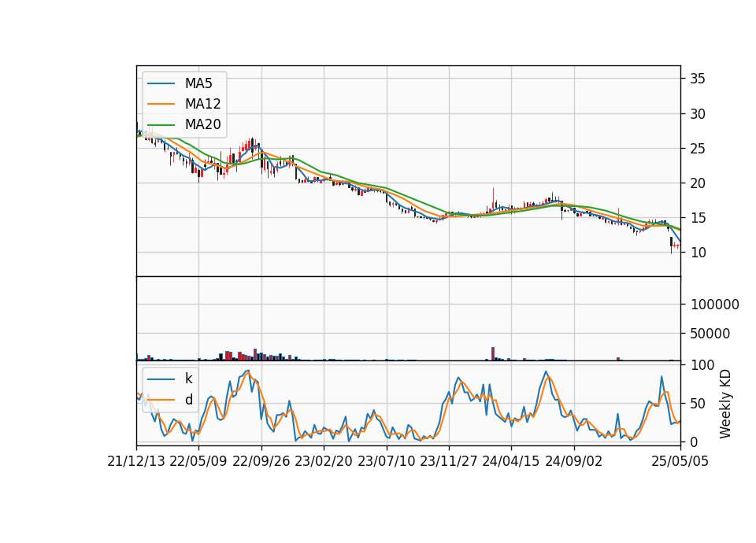The image size is (756, 543).
Task: Click the orange d legend line sample
Action: 161,400
